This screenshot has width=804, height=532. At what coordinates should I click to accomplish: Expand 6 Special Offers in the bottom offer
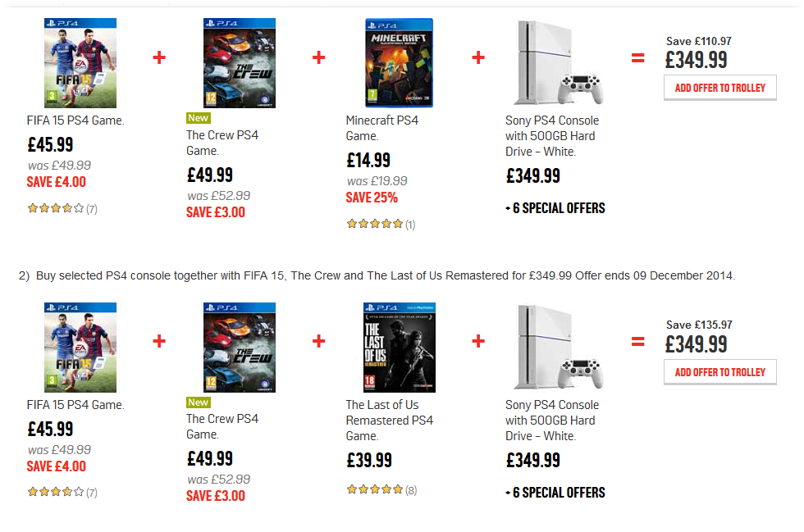click(555, 493)
